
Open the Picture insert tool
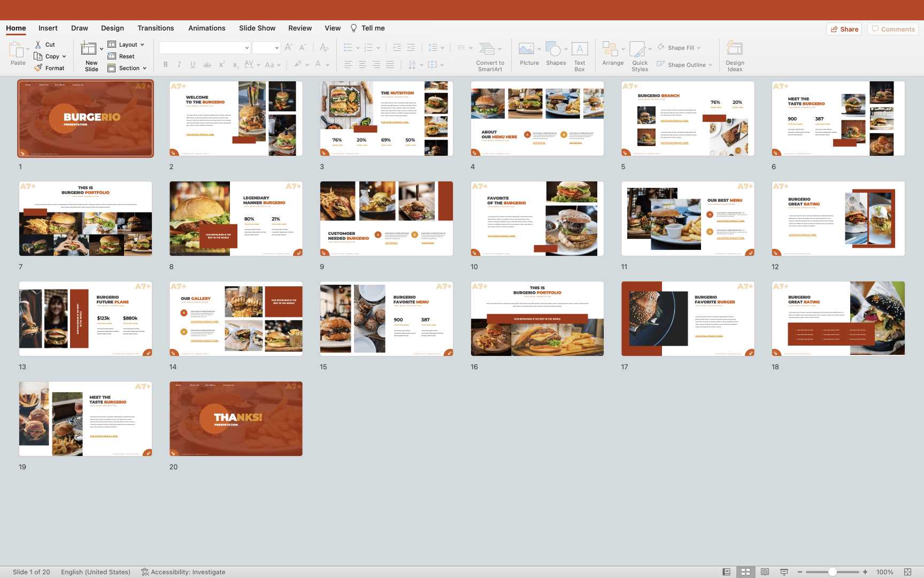pos(527,49)
